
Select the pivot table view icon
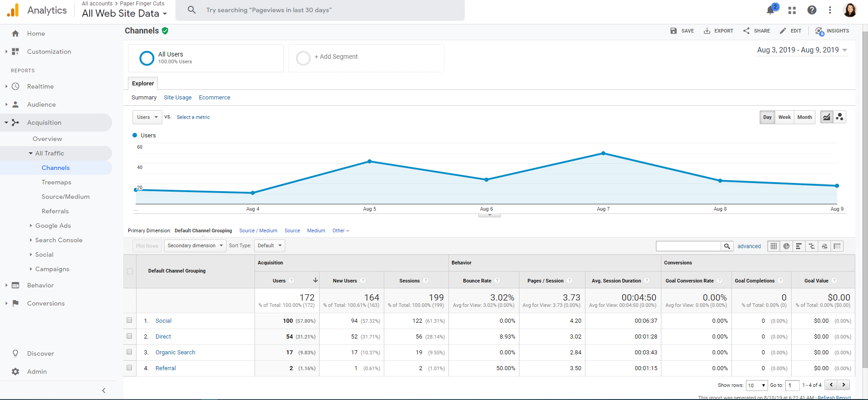[x=837, y=246]
